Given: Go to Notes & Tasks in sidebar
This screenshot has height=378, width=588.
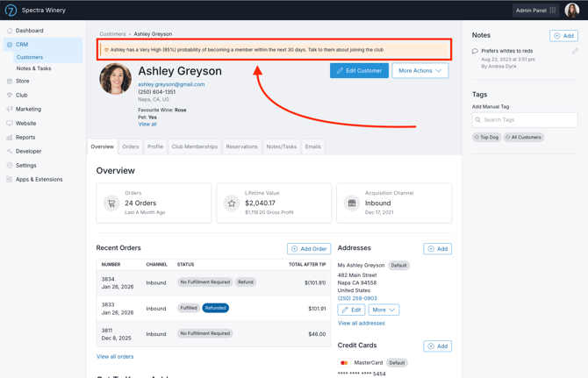Looking at the screenshot, I should [x=33, y=68].
